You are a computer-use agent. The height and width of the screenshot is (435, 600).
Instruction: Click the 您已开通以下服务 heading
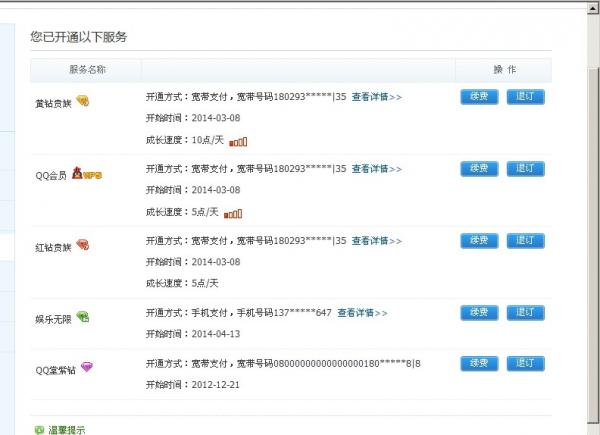point(78,37)
